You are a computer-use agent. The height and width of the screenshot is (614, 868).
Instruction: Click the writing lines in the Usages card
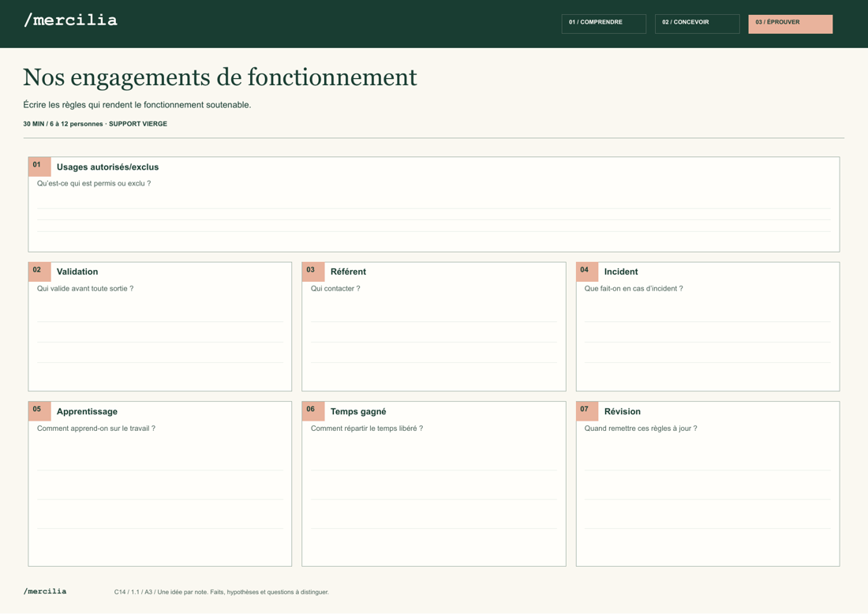click(433, 220)
